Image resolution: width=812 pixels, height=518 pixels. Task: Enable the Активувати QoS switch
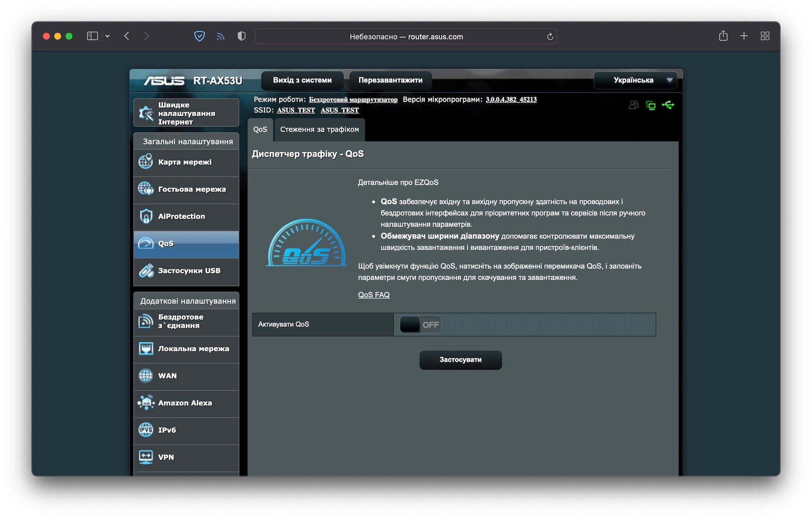[x=420, y=325]
